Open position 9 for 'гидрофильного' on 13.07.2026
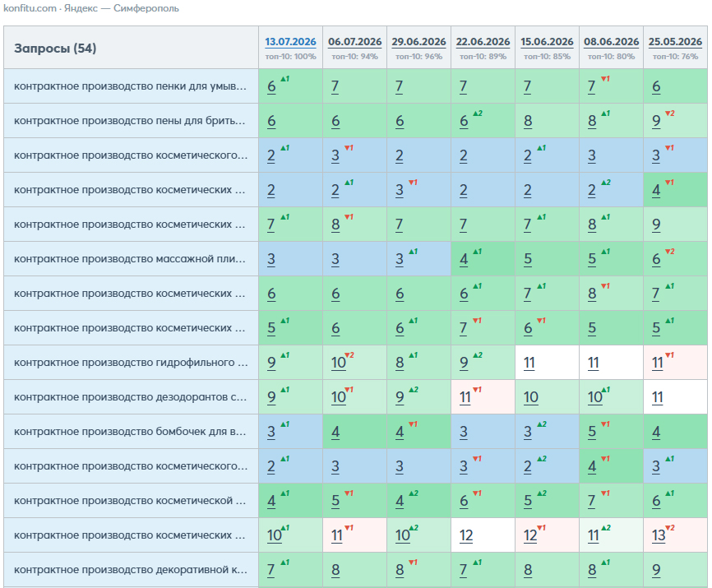 271,363
